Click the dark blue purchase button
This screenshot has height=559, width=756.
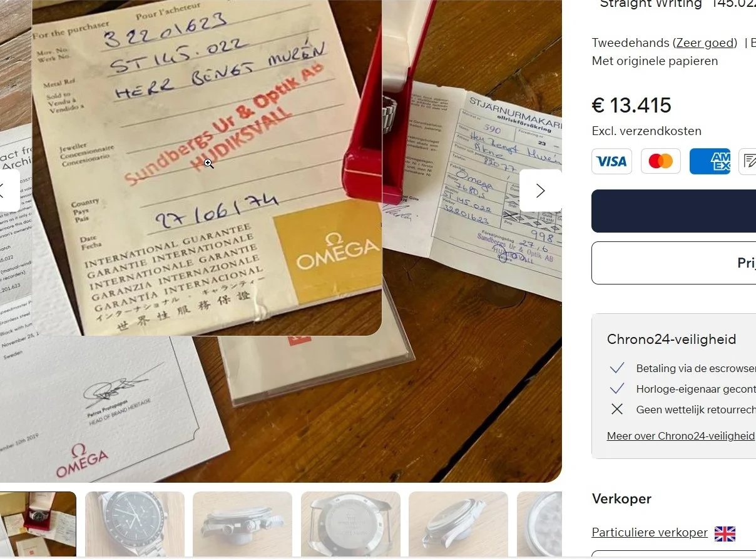[673, 211]
